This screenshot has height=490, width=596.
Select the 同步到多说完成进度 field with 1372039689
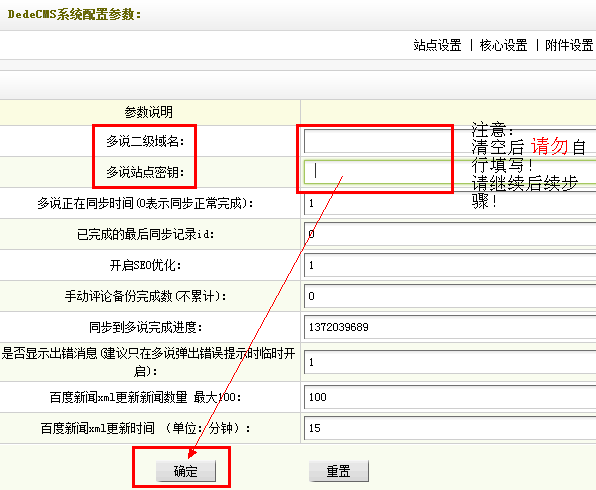click(450, 327)
